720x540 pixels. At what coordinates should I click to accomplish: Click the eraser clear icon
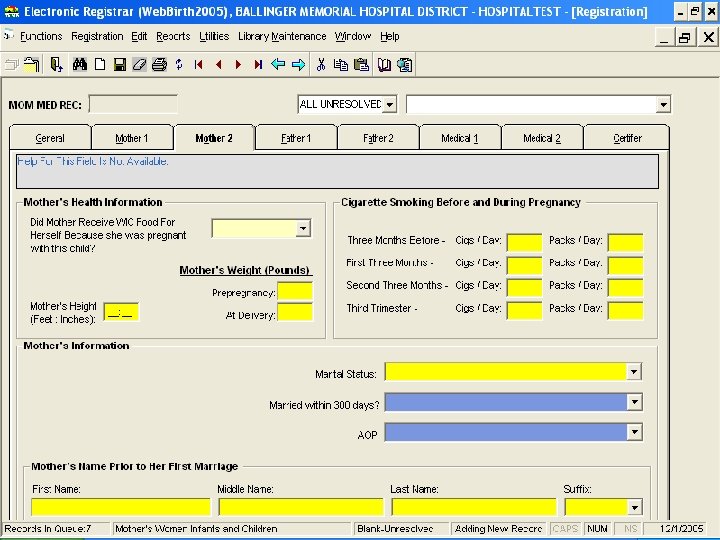click(139, 64)
